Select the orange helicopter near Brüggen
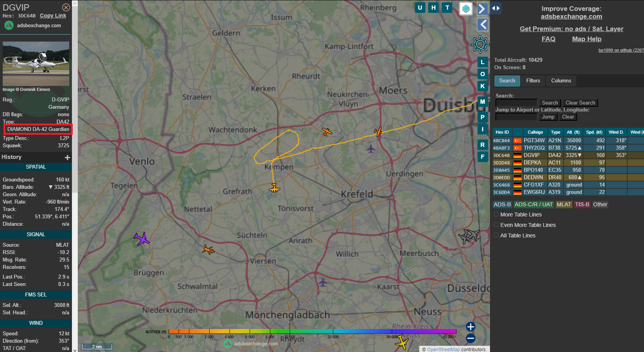This screenshot has height=352, width=644. coord(208,249)
